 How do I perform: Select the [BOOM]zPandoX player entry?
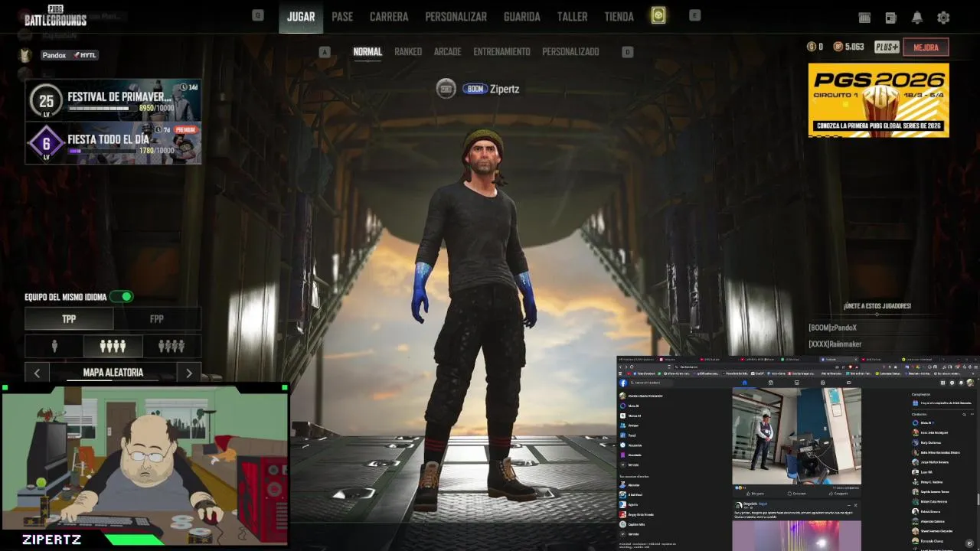point(832,328)
